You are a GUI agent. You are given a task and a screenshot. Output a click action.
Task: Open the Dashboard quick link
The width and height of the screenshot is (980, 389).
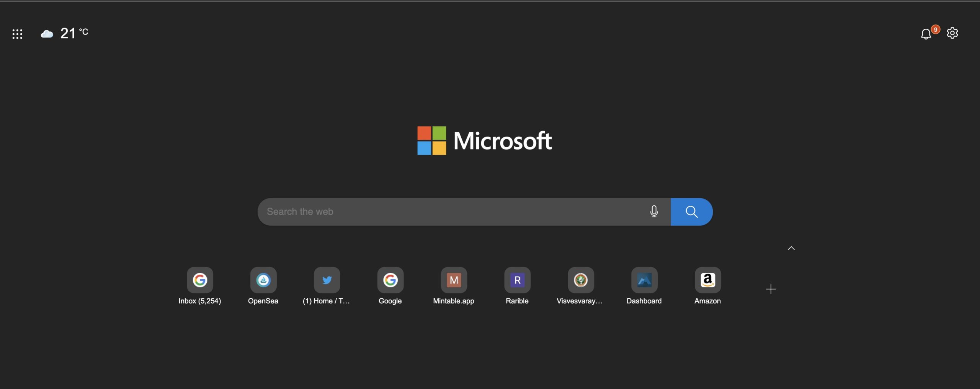(x=644, y=286)
